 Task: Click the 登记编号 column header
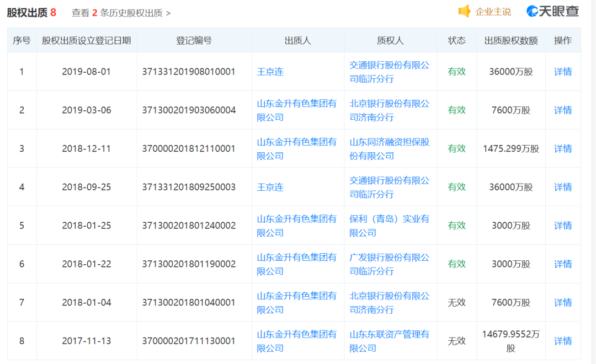(x=194, y=40)
